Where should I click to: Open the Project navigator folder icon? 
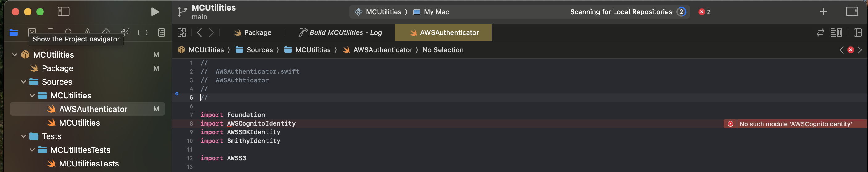[x=14, y=32]
